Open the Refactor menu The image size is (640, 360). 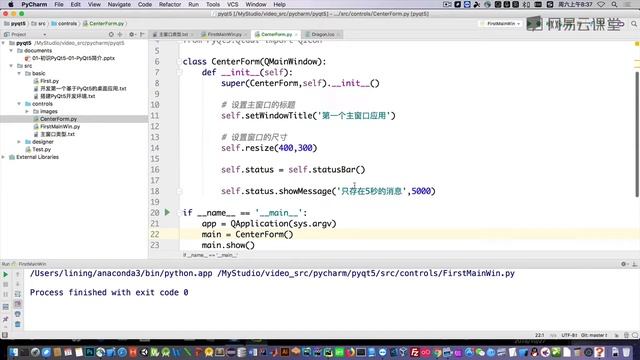pyautogui.click(x=170, y=4)
